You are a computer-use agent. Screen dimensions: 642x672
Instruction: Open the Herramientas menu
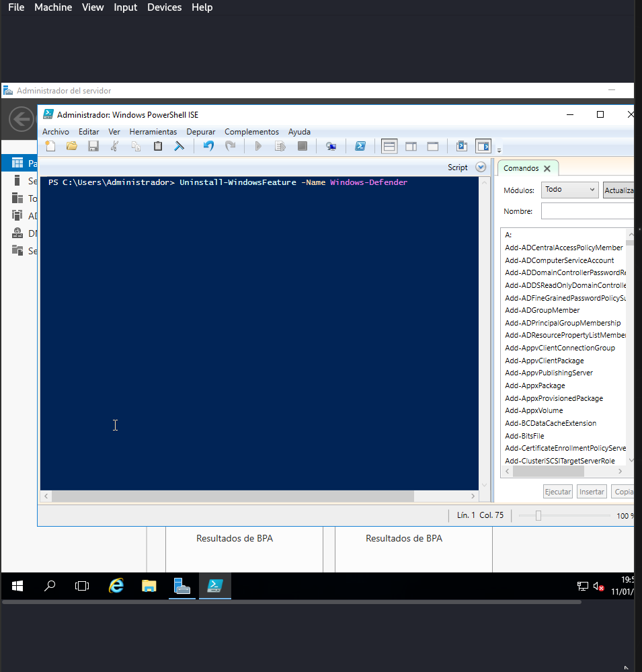point(153,132)
